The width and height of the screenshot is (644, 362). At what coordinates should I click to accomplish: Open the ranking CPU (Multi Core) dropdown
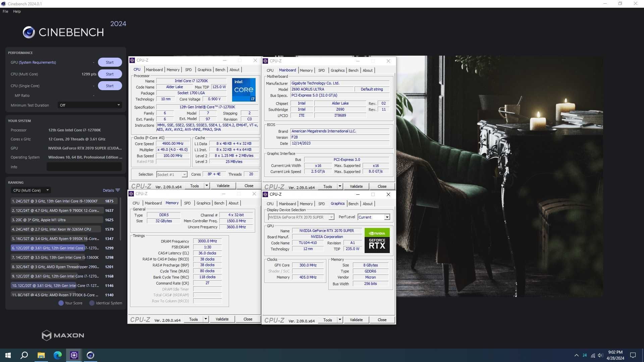tap(31, 190)
